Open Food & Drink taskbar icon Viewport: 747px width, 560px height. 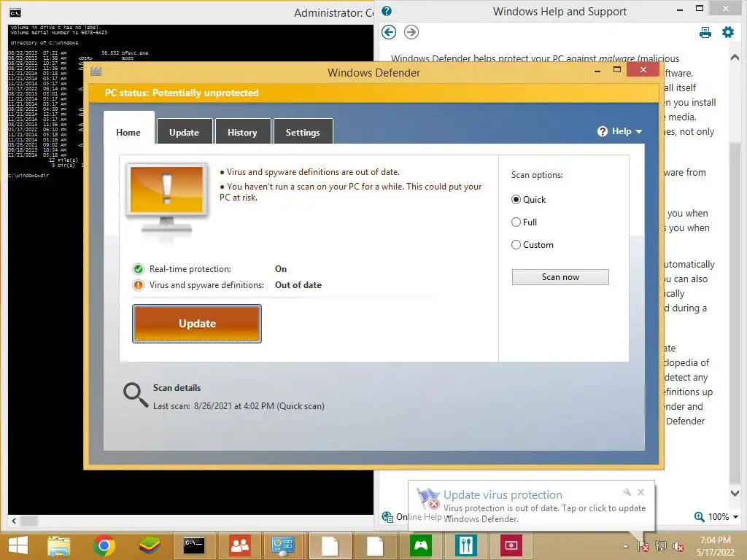(466, 545)
